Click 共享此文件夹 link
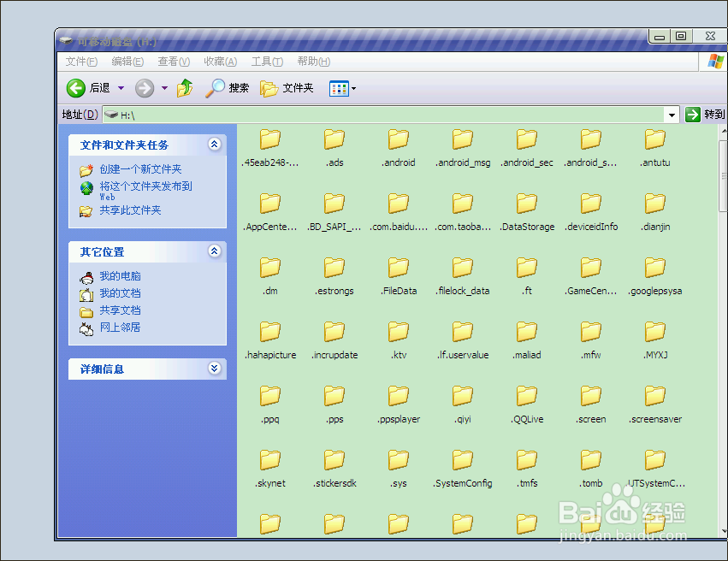The height and width of the screenshot is (561, 728). [x=130, y=210]
